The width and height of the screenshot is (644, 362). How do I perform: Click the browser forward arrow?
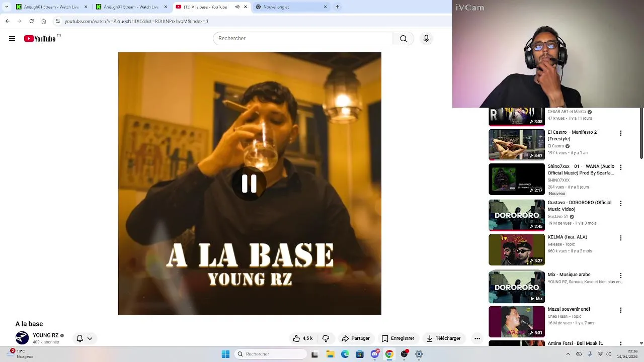(x=19, y=21)
